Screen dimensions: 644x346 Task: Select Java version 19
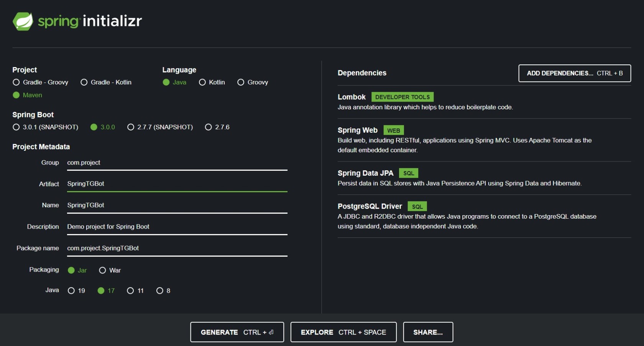pos(71,291)
